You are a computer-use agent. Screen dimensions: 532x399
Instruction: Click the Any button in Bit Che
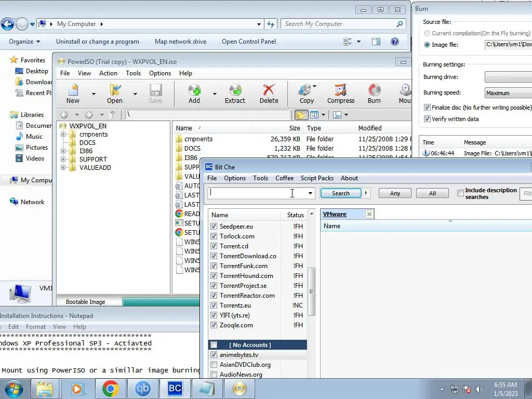(x=395, y=193)
